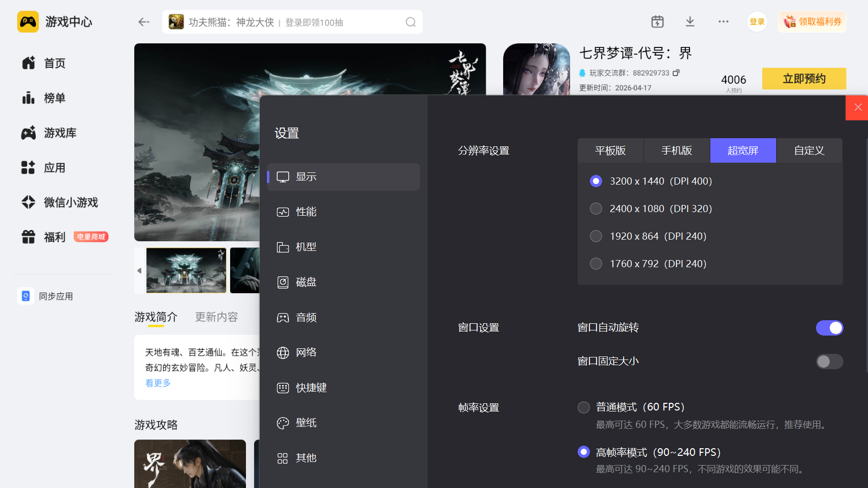Switch to the 平板版 resolution tab

click(610, 150)
